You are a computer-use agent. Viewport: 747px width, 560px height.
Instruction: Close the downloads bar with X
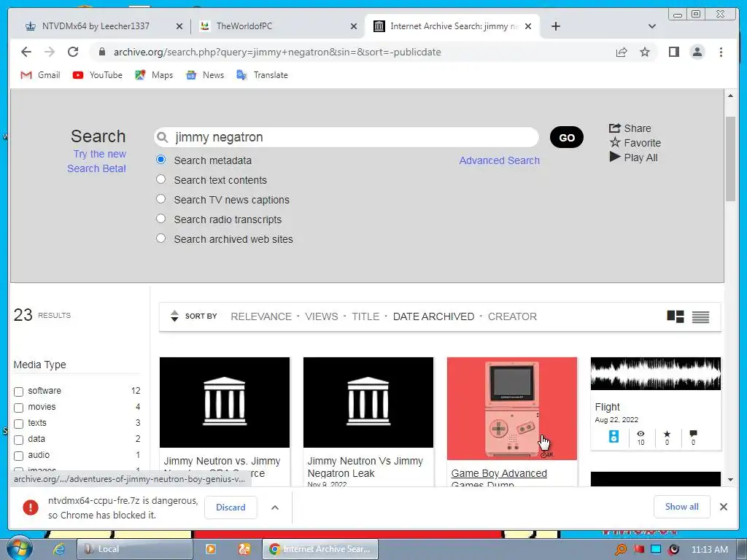pos(723,507)
